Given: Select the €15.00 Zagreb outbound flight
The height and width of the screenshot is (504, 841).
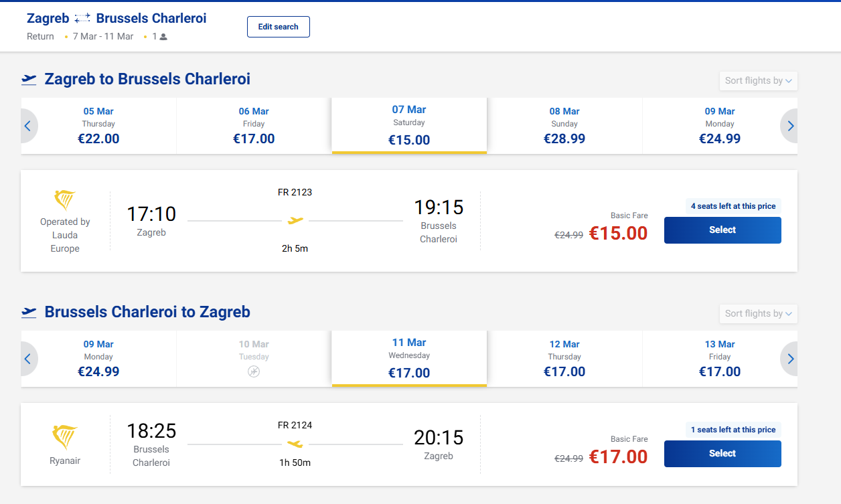Looking at the screenshot, I should pos(722,230).
